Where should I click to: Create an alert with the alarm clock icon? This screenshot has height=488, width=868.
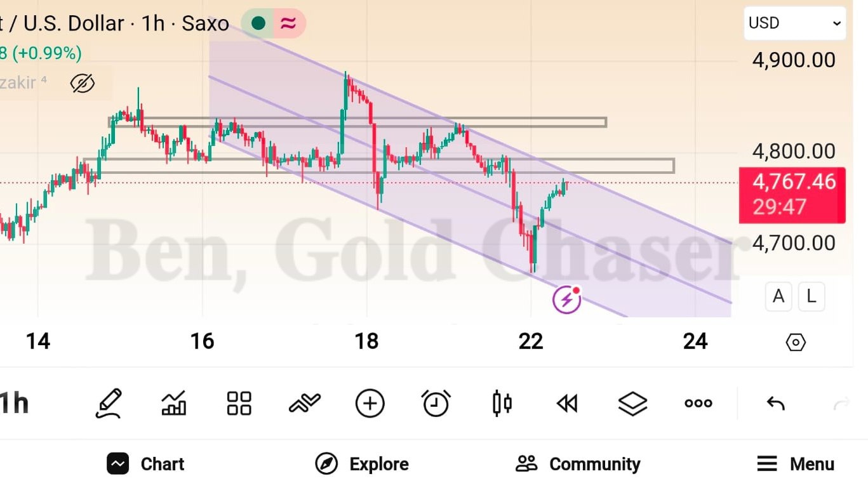436,403
